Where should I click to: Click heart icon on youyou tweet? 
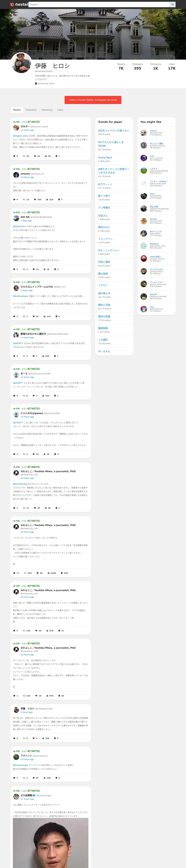[35, 199]
